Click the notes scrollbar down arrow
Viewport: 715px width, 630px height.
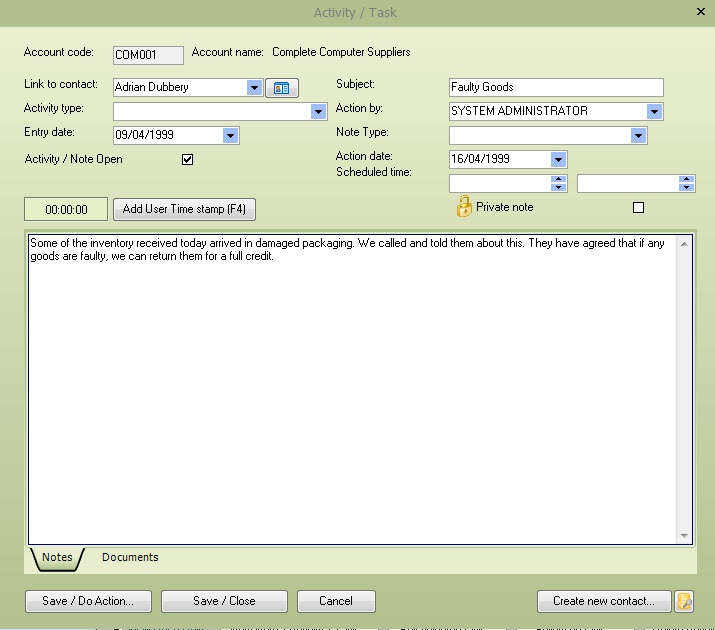click(x=684, y=536)
